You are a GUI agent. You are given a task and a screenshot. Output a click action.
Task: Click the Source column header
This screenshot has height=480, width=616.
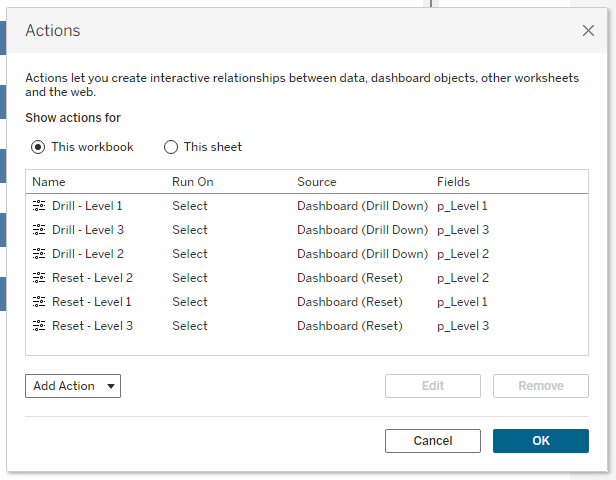317,182
